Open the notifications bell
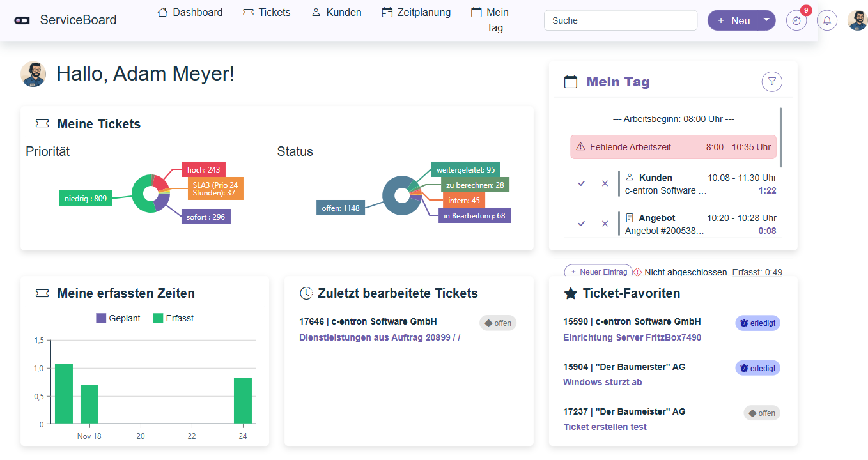 pos(827,20)
